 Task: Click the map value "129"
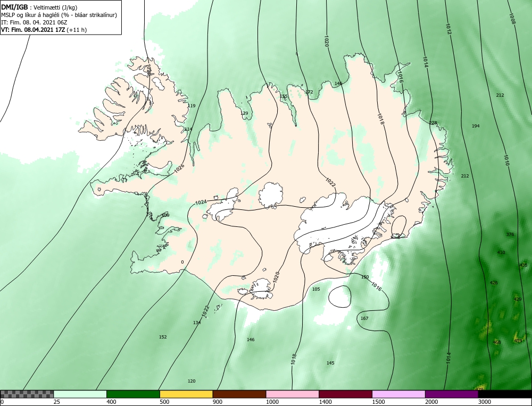tap(244, 113)
